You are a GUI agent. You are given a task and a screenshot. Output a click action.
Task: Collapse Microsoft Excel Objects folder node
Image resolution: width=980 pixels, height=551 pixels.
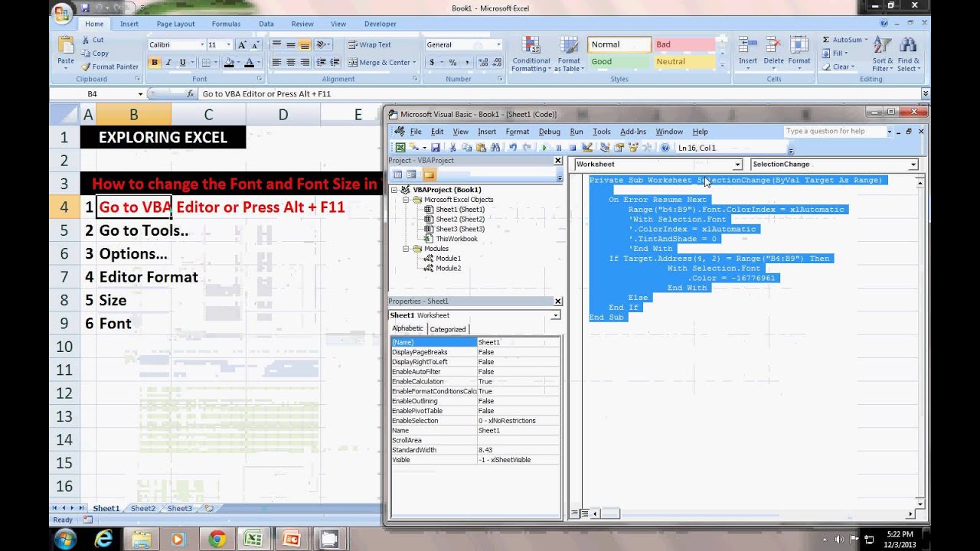(x=406, y=200)
